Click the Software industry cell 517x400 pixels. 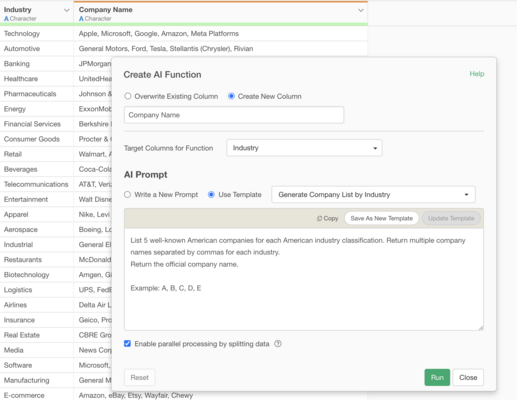(x=37, y=365)
